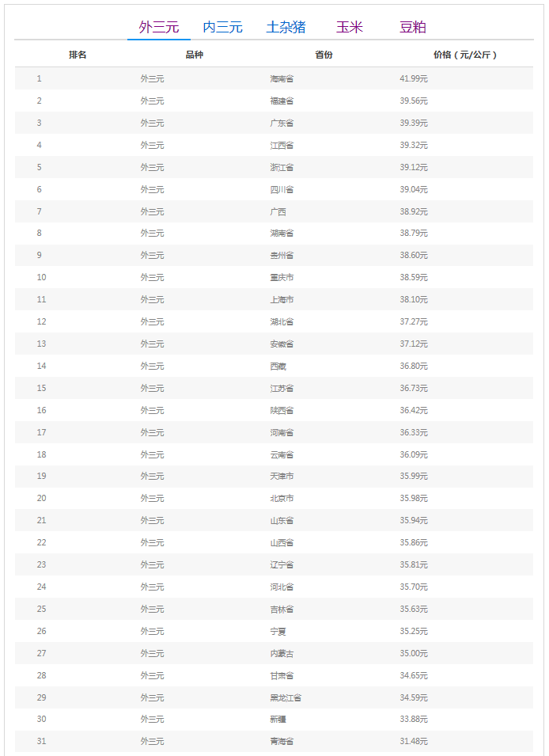Click the 排名 column header
The width and height of the screenshot is (549, 756).
78,55
